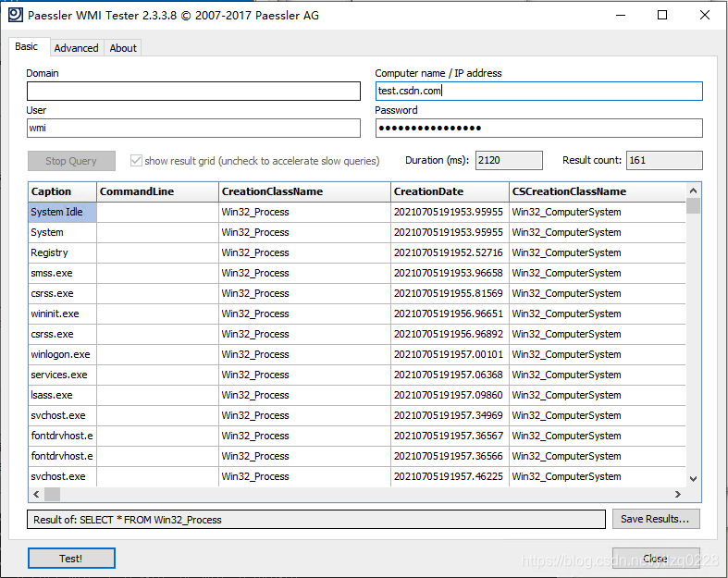This screenshot has height=578, width=728.
Task: Click the date 20210705191955.81569 cell
Action: pyautogui.click(x=450, y=293)
